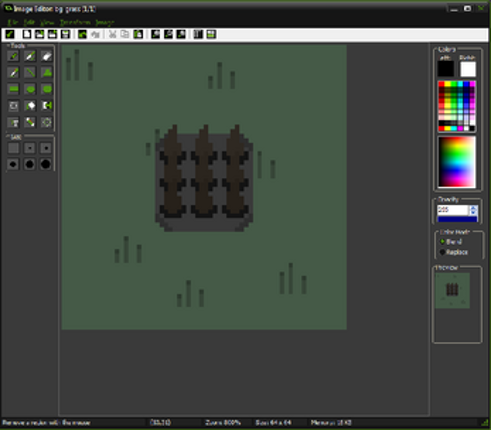Image resolution: width=491 pixels, height=430 pixels.
Task: Choose the third brush size small dot
Action: pyautogui.click(x=46, y=148)
